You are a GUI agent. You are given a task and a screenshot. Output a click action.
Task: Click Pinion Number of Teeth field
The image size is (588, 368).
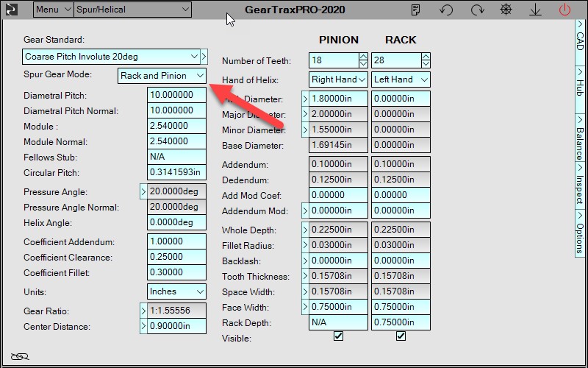click(334, 60)
